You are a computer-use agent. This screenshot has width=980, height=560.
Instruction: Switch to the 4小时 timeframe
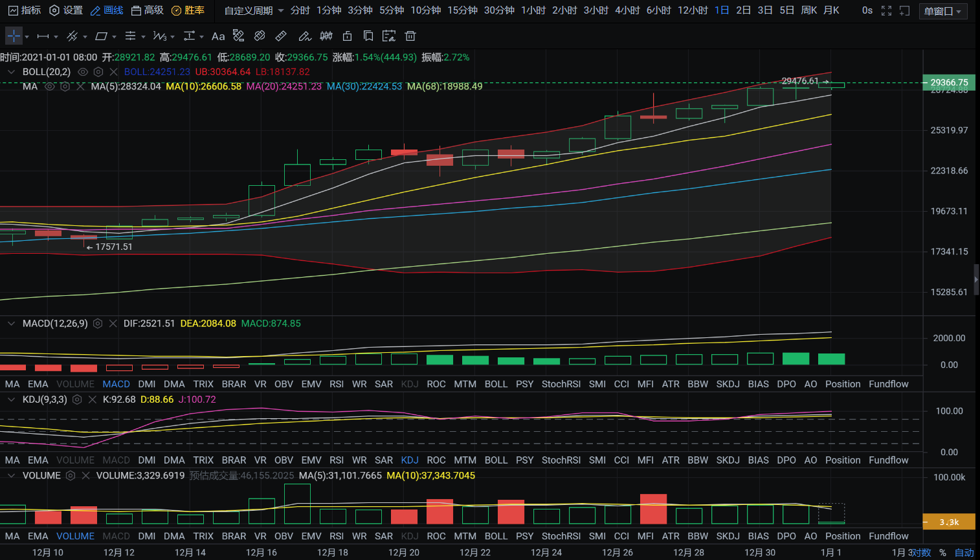(x=627, y=10)
